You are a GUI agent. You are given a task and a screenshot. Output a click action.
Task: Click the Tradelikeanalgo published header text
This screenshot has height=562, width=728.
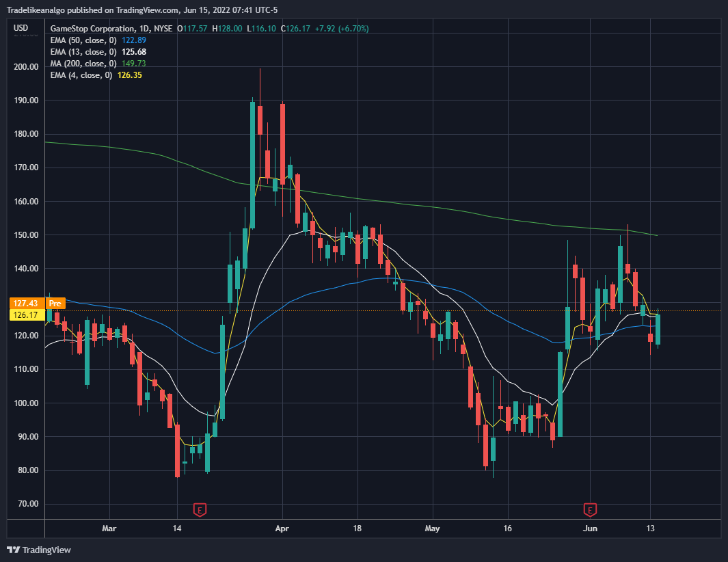coord(142,10)
